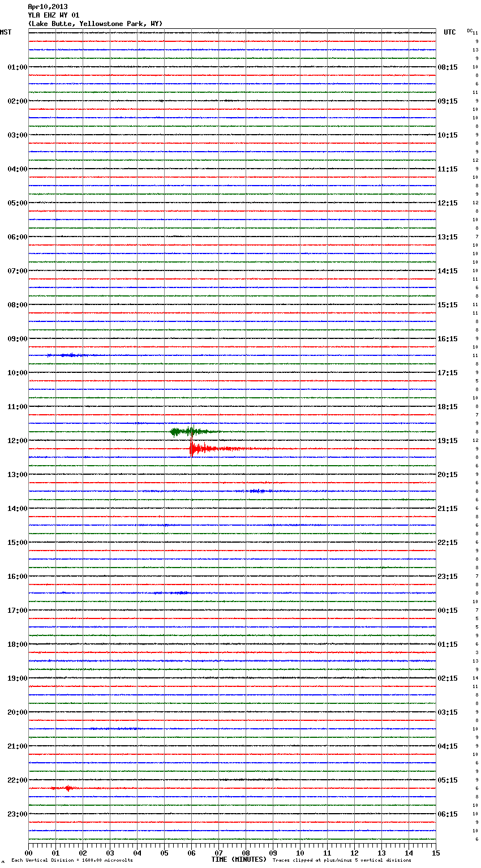Select the '17:00' MST time label
Image resolution: width=481 pixels, height=868 pixels.
[18, 611]
